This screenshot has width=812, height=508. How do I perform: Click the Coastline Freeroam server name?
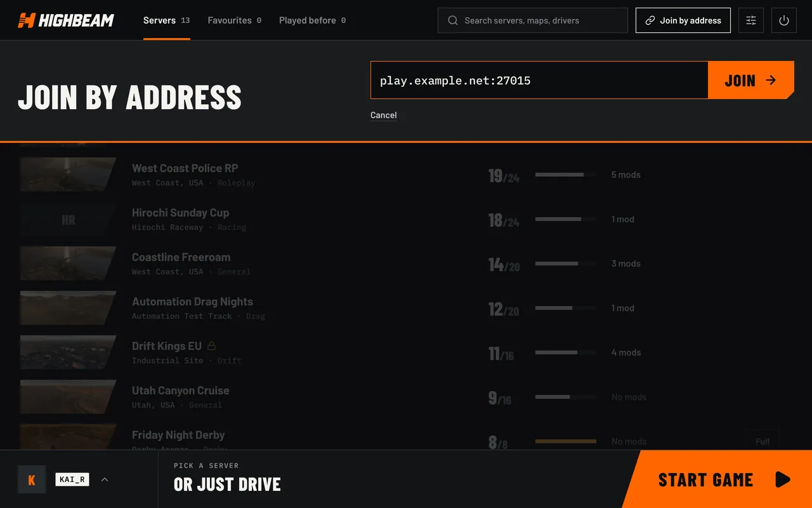point(181,257)
